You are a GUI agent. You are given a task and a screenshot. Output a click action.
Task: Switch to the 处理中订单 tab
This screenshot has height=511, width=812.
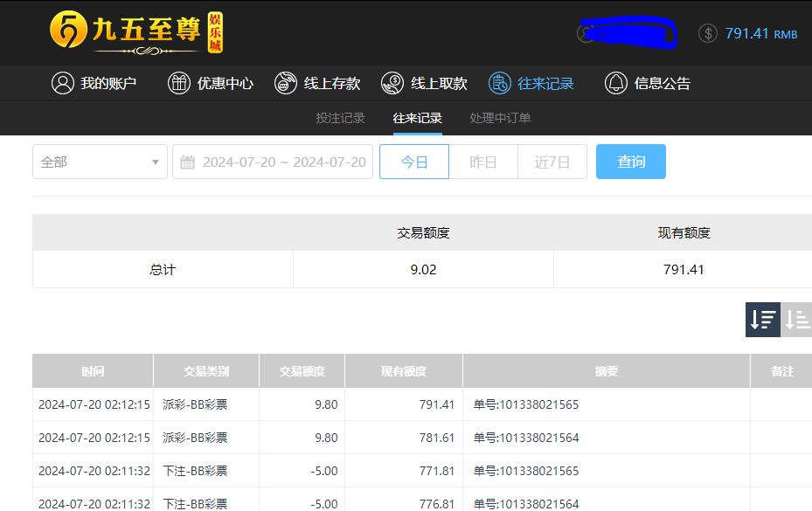click(500, 118)
